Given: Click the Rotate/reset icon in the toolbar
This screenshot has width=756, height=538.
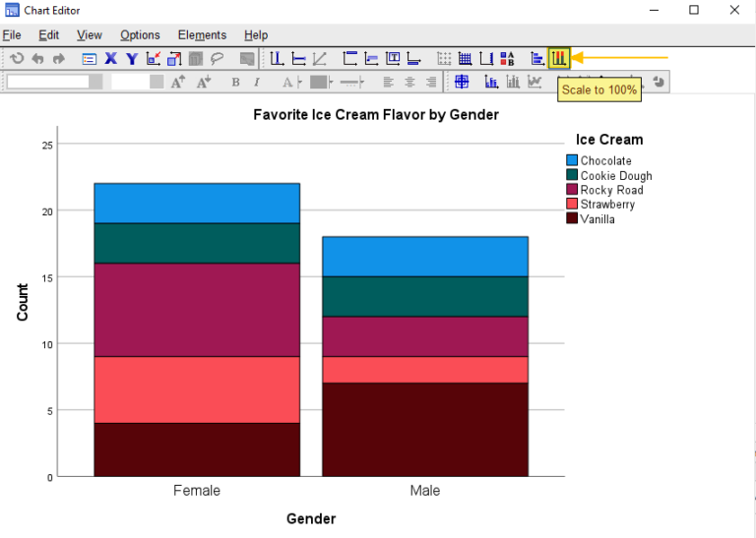Looking at the screenshot, I should (x=17, y=59).
